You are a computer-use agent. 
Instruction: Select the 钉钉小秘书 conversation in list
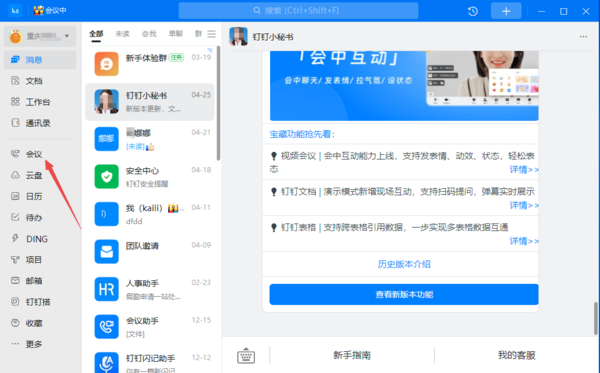point(150,102)
